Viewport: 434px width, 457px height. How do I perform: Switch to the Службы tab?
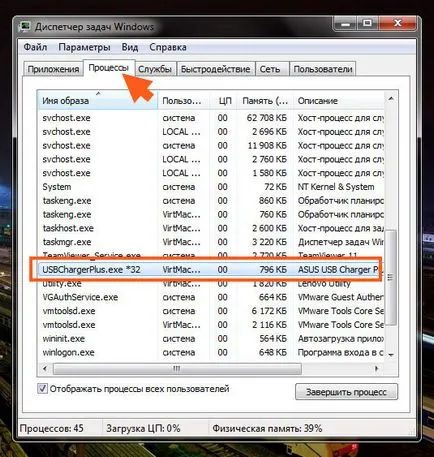[155, 69]
